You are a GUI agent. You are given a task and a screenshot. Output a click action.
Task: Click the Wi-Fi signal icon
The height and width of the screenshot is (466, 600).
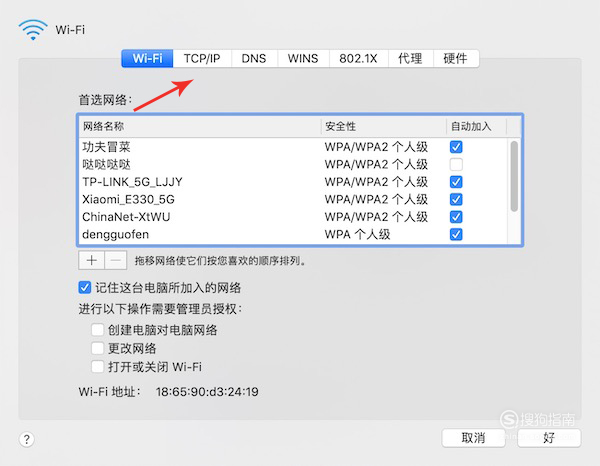click(x=33, y=30)
